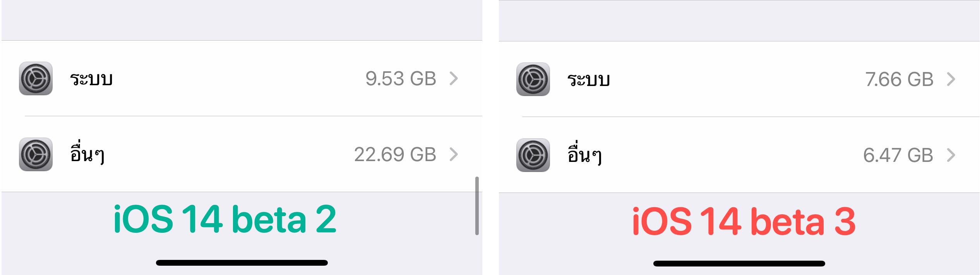The image size is (980, 275).
Task: Expand the chevron next to 22.69 GB
Action: tap(454, 155)
